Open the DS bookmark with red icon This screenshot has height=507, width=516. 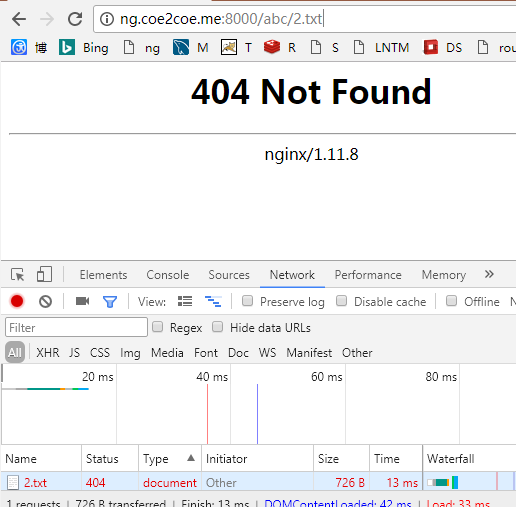pyautogui.click(x=443, y=48)
